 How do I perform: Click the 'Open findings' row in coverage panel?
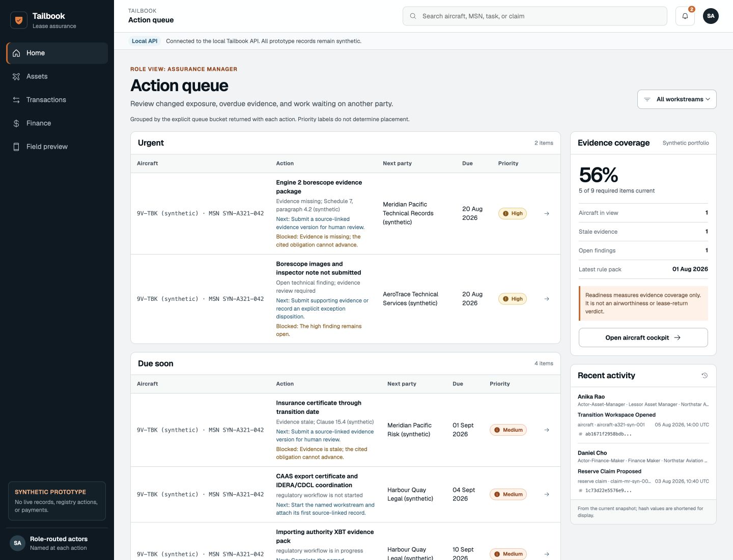click(643, 250)
